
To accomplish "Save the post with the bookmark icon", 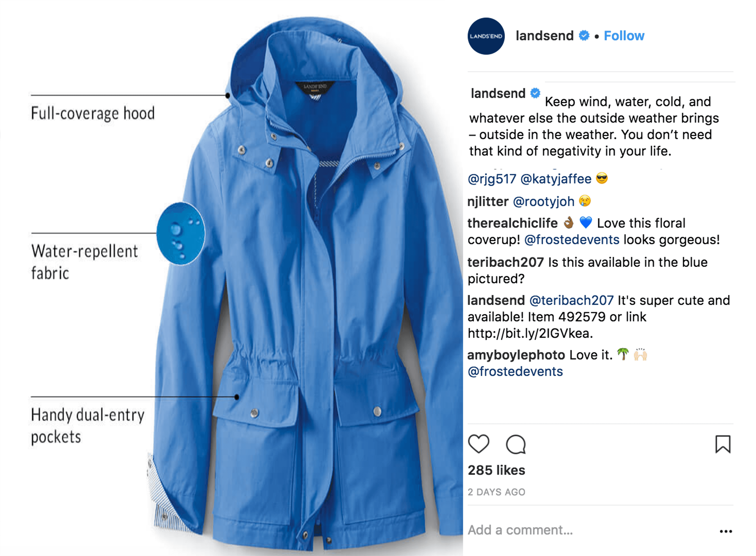I will click(723, 444).
